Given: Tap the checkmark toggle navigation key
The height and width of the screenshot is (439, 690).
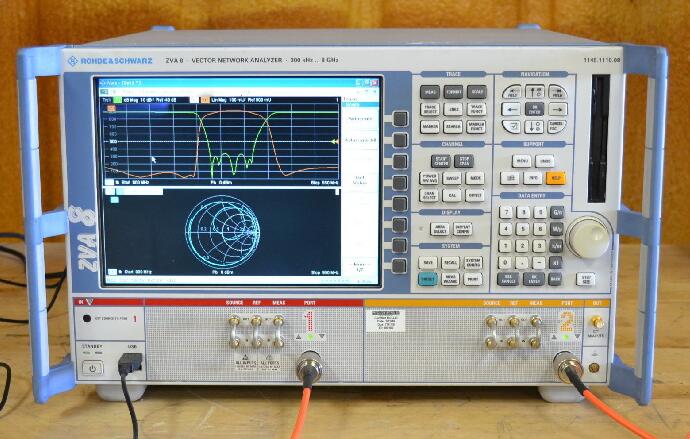Looking at the screenshot, I should coord(511,127).
